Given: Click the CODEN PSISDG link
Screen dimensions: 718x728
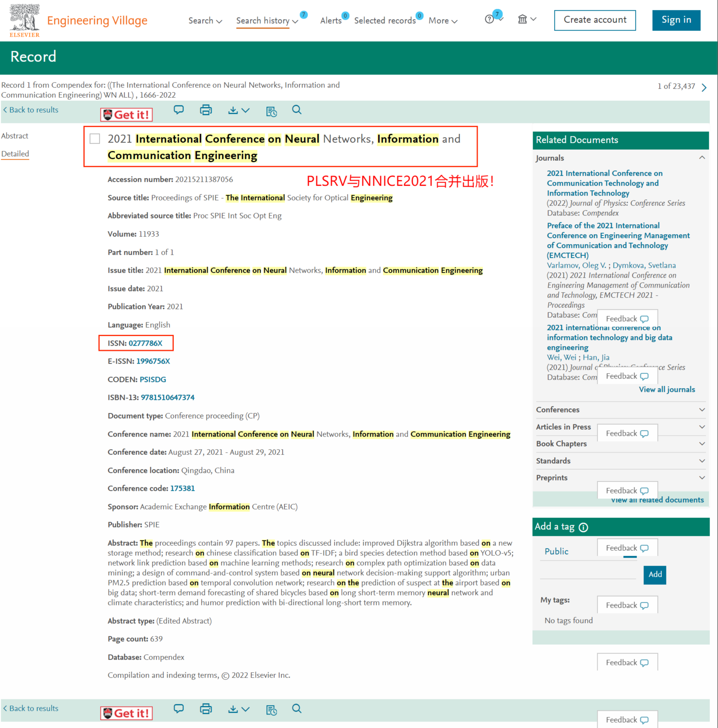Looking at the screenshot, I should (x=153, y=379).
